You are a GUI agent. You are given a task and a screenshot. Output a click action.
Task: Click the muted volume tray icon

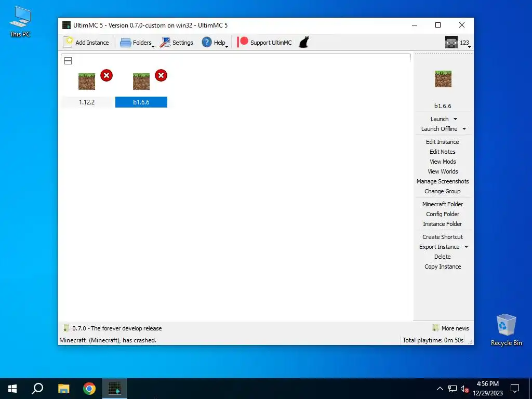click(464, 389)
